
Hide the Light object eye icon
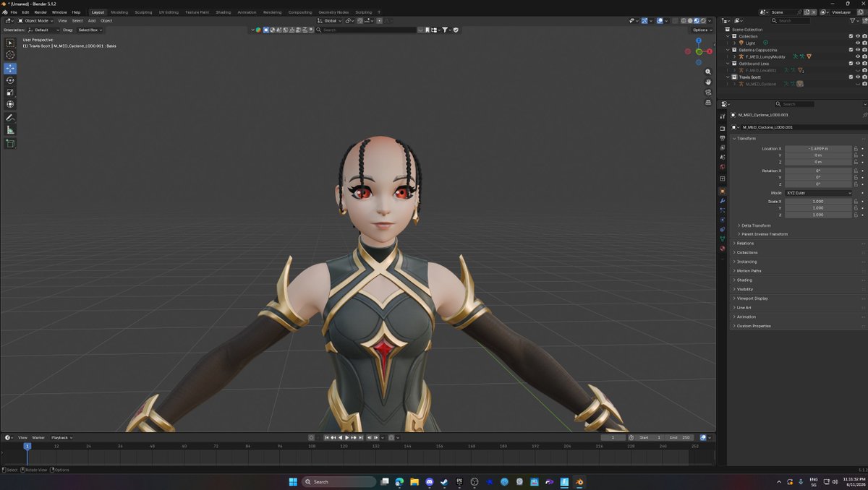coord(858,43)
